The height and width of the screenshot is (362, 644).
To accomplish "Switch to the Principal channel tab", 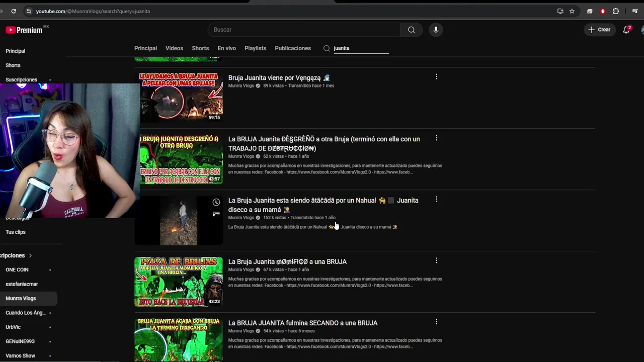I will (x=145, y=48).
